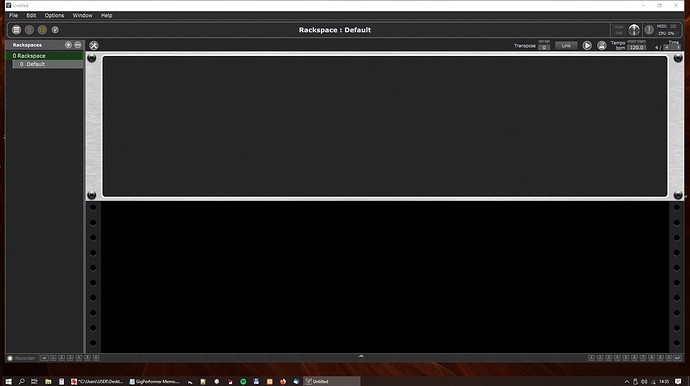Remove rackspace with the minus icon
The image size is (690, 386).
[78, 45]
